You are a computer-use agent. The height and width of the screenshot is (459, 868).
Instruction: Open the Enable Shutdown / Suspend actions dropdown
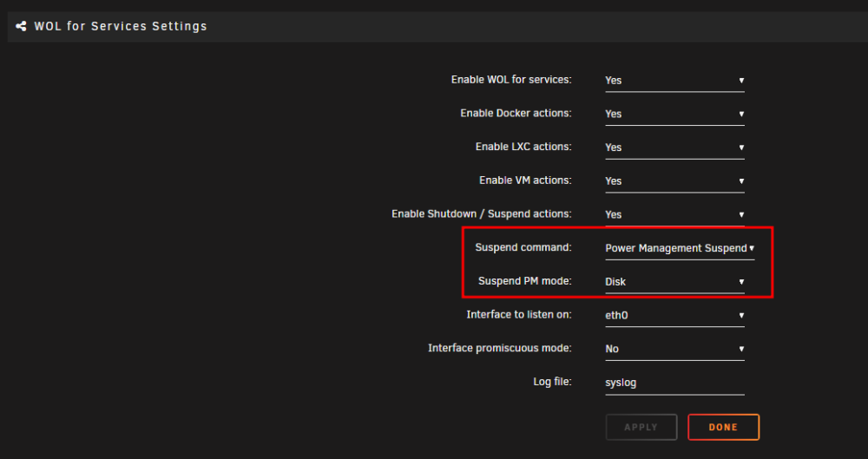[x=674, y=215]
